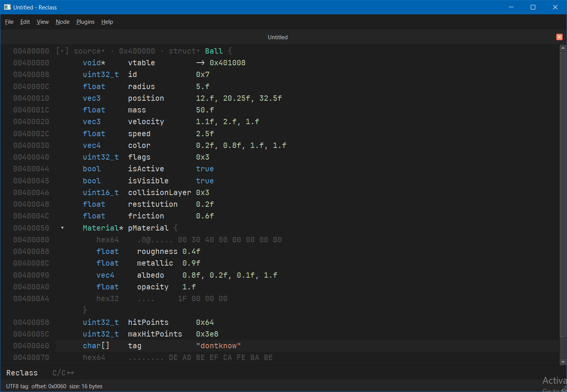Select the Ball struct name

pyautogui.click(x=214, y=51)
